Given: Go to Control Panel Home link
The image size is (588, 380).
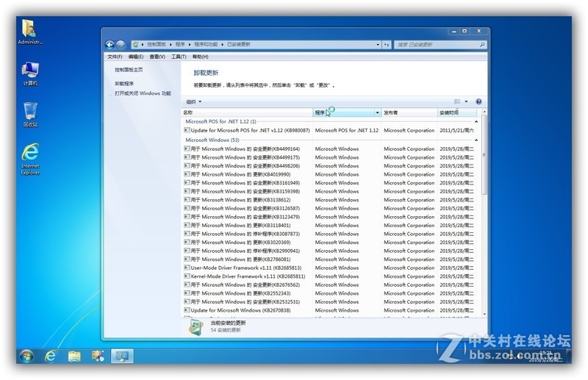Looking at the screenshot, I should pyautogui.click(x=129, y=70).
